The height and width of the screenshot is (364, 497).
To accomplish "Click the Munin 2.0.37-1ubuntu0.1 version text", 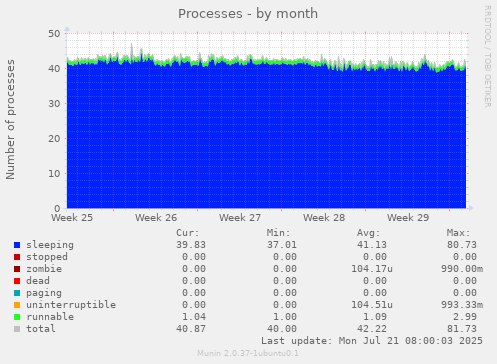I will tap(248, 353).
